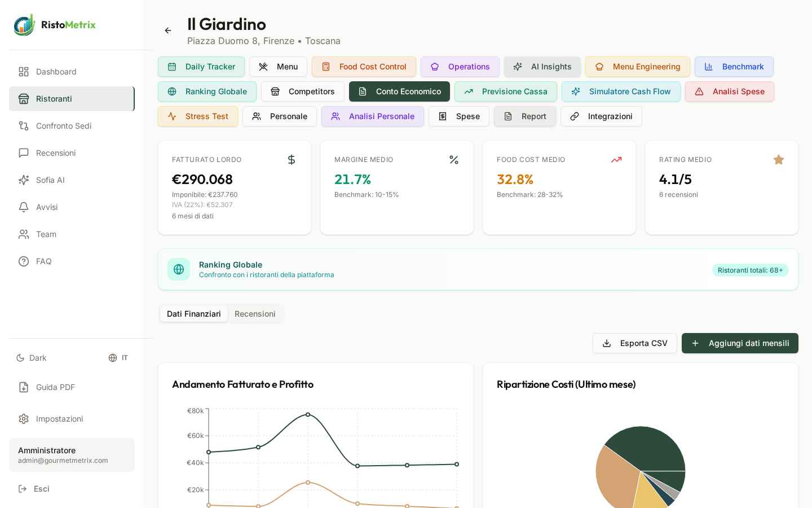Viewport: 812px width, 508px height.
Task: Switch to the Dati Finanziari tab
Action: click(x=194, y=314)
